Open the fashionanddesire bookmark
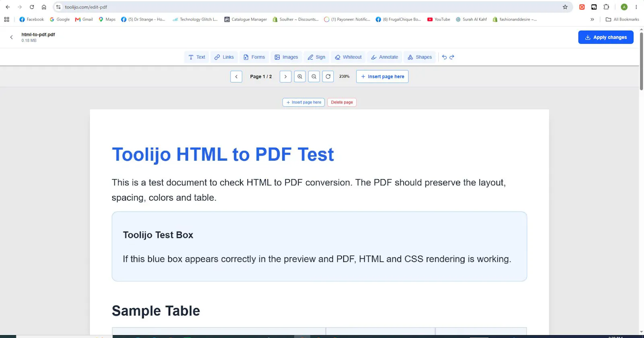 point(515,19)
